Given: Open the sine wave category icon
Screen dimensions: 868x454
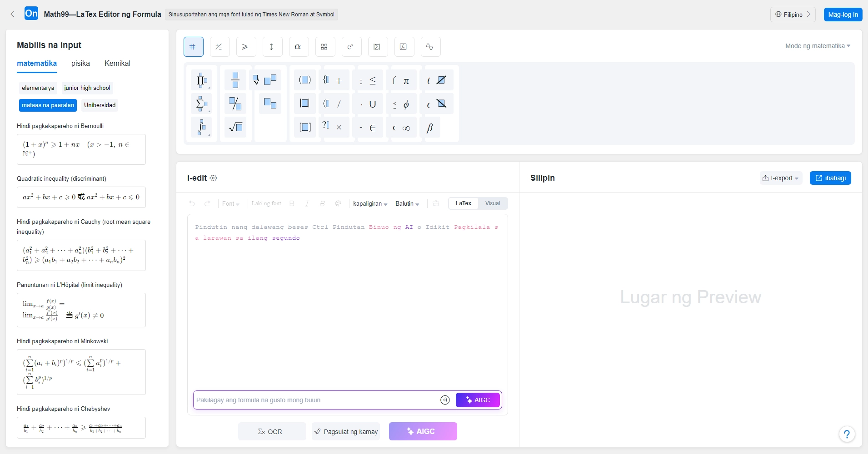Looking at the screenshot, I should point(430,47).
